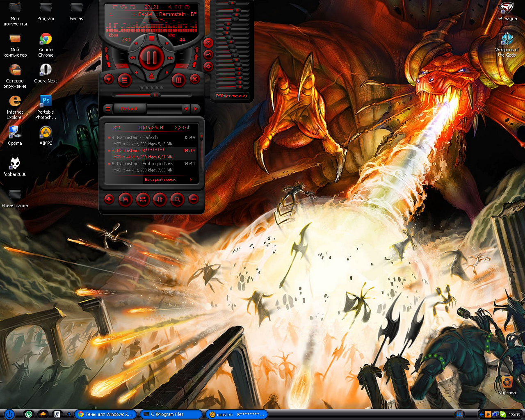Expand quick launch overflow arrow
Image resolution: width=525 pixels, height=420 pixels.
pos(69,414)
